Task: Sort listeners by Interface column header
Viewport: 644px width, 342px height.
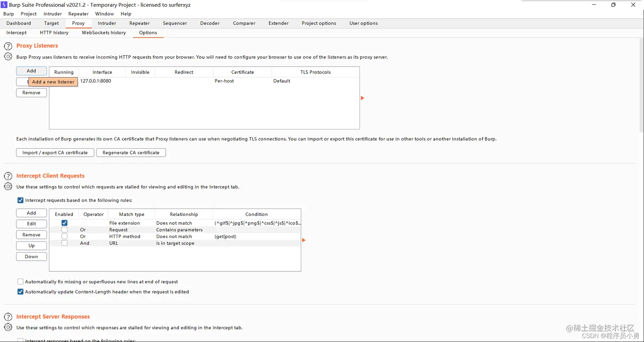Action: coord(102,72)
